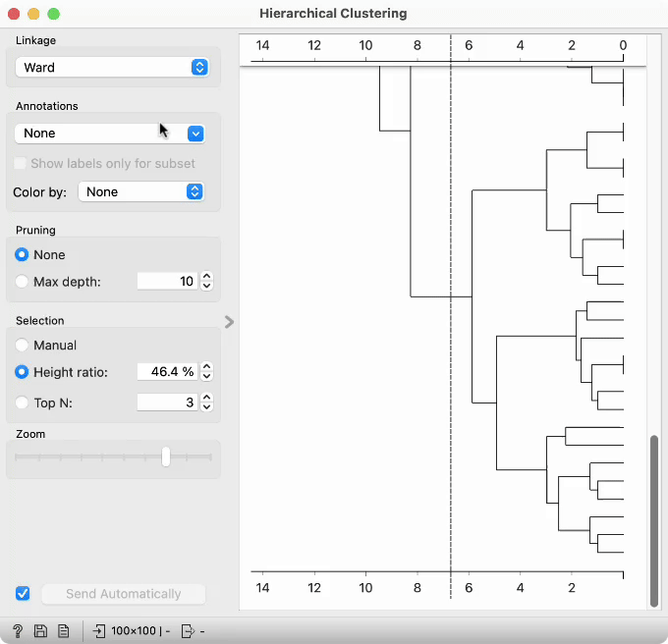Select the Max depth radio button
The image size is (668, 644).
22,282
